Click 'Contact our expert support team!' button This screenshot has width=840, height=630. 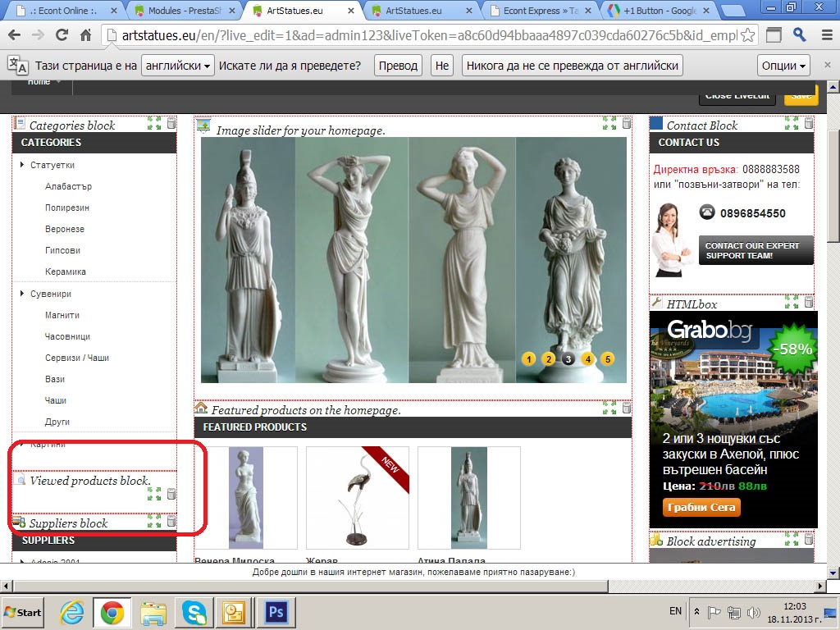756,250
